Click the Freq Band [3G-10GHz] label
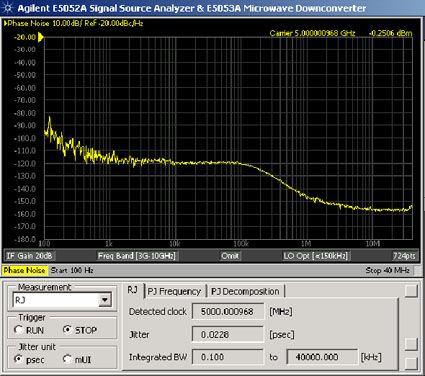Viewport: 425px width, 376px height. (136, 256)
